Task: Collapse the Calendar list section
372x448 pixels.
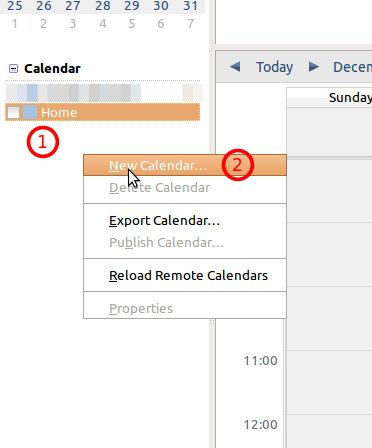Action: point(13,69)
